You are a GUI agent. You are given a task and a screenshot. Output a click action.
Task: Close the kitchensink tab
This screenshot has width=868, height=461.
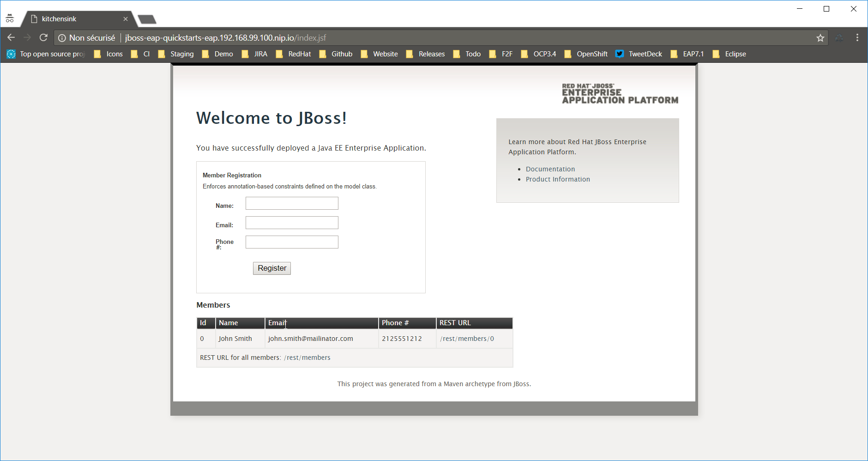126,19
